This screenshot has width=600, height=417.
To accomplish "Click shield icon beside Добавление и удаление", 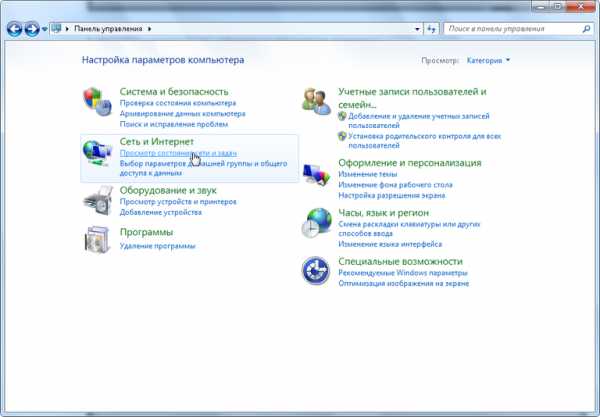I will pos(342,116).
